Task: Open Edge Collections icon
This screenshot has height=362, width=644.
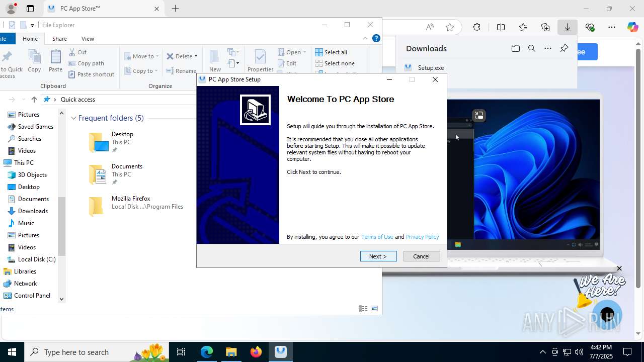Action: tap(545, 27)
